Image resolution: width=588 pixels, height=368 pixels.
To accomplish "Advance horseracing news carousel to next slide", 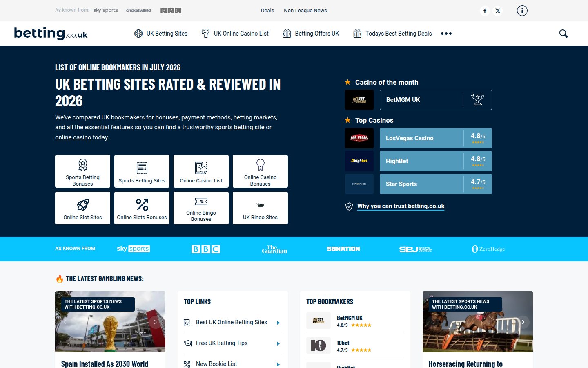I will (523, 322).
